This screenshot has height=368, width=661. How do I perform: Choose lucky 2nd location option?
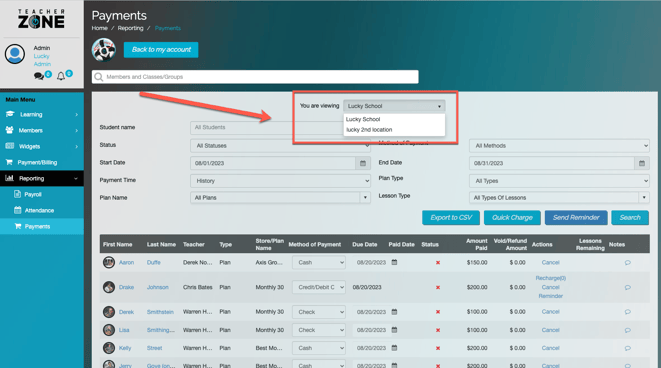[x=369, y=130]
